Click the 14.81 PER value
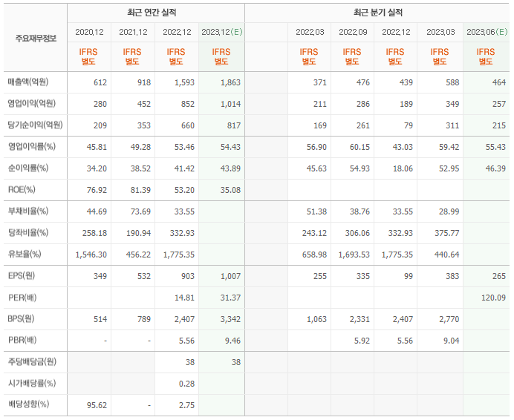Image resolution: width=514 pixels, height=420 pixels. pyautogui.click(x=184, y=298)
